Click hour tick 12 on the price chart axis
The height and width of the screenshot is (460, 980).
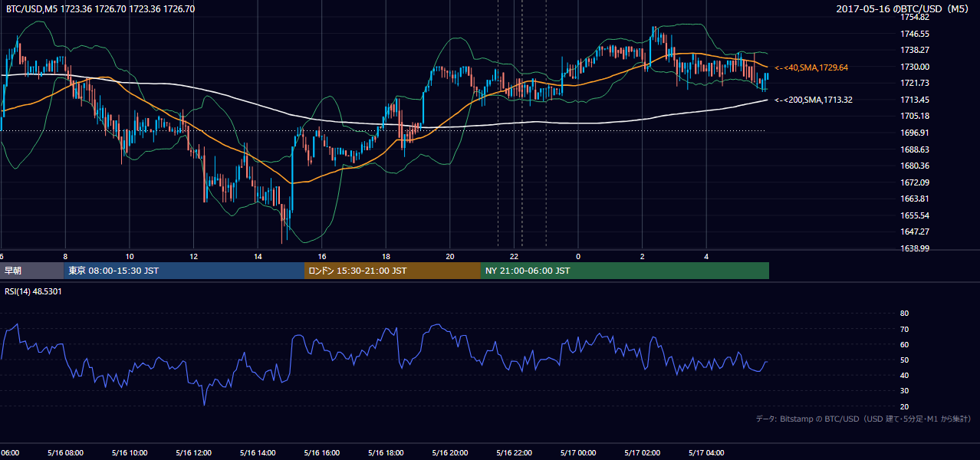(x=193, y=257)
